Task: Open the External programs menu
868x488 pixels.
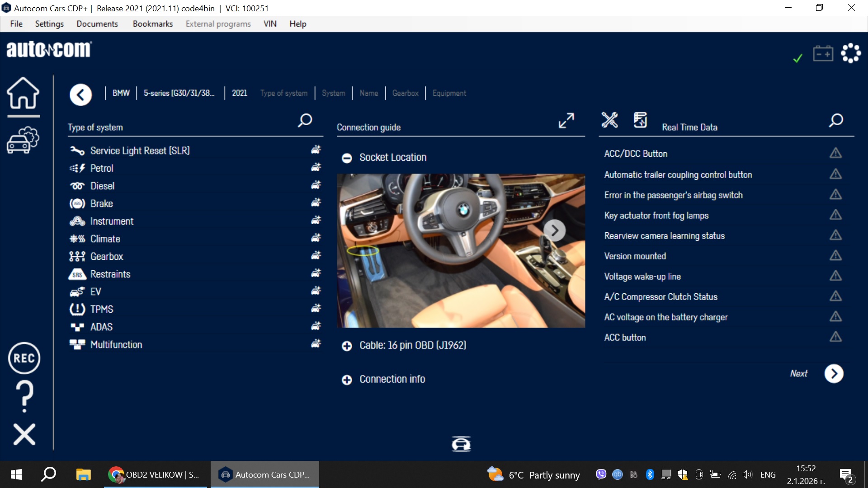Action: [x=217, y=23]
